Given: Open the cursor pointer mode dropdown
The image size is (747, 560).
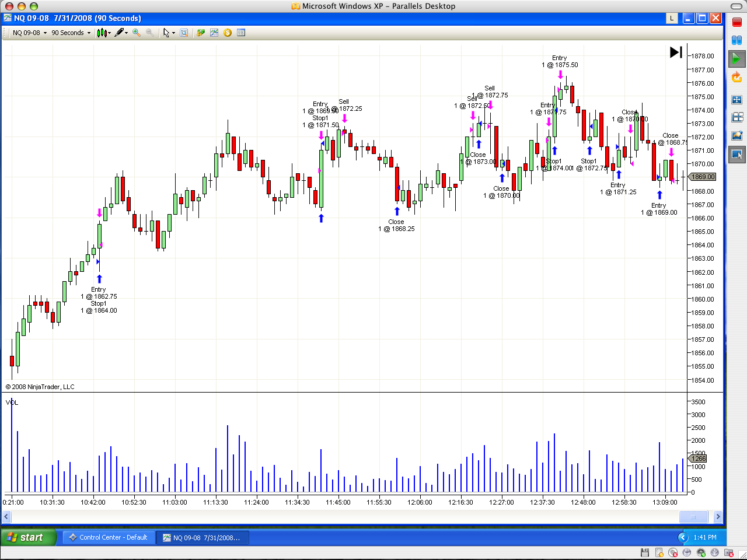Looking at the screenshot, I should (169, 33).
